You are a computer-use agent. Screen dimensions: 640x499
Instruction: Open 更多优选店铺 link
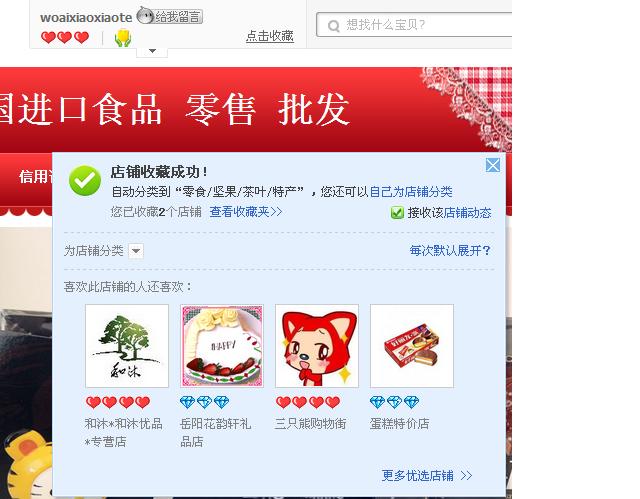pos(427,475)
